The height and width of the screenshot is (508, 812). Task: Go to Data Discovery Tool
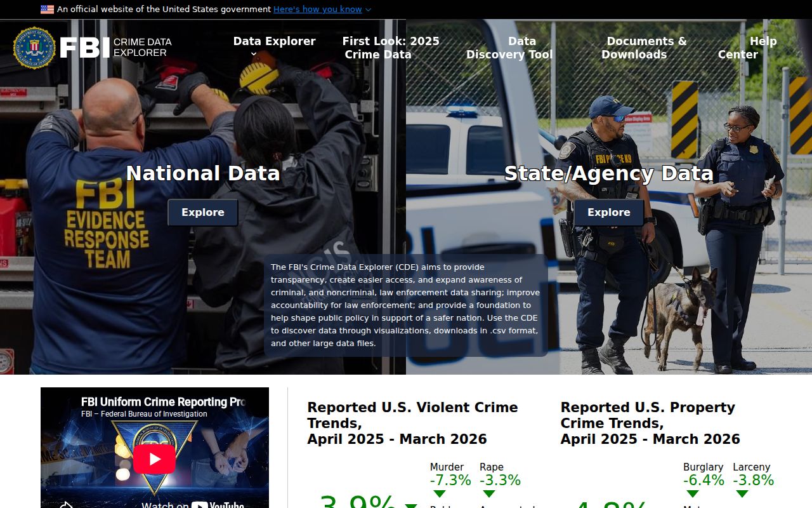509,48
